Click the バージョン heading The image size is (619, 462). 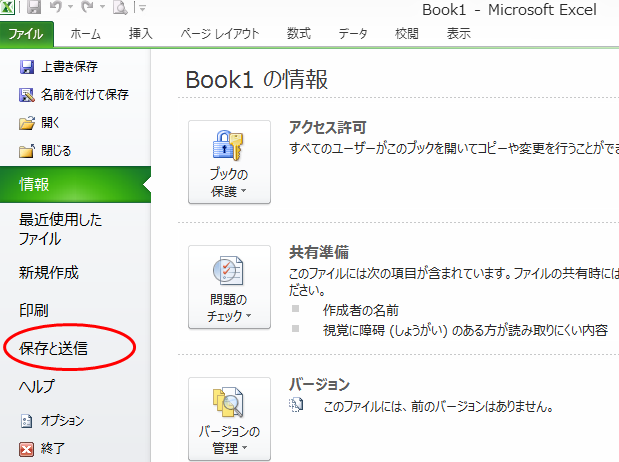pos(319,384)
